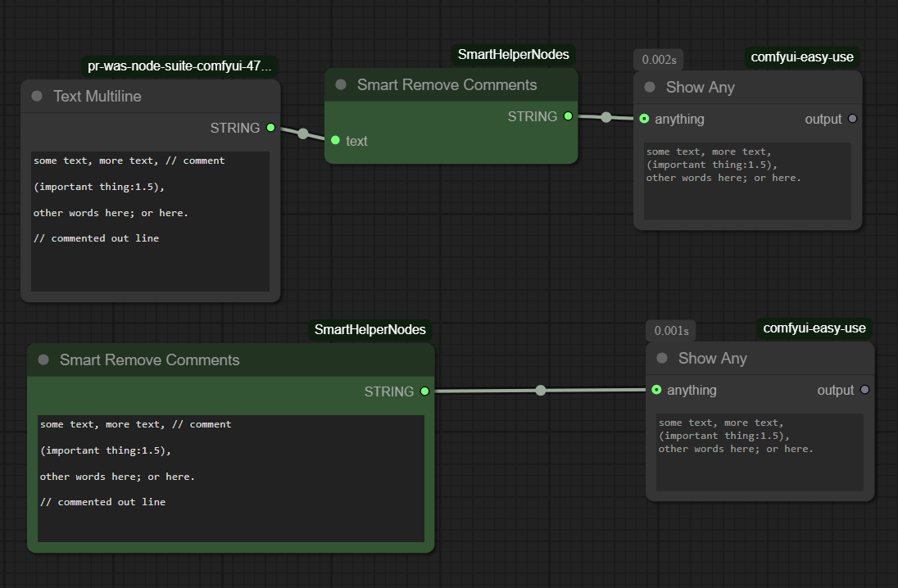898x588 pixels.
Task: Click the 'output' label on lower Show Any
Action: [836, 390]
